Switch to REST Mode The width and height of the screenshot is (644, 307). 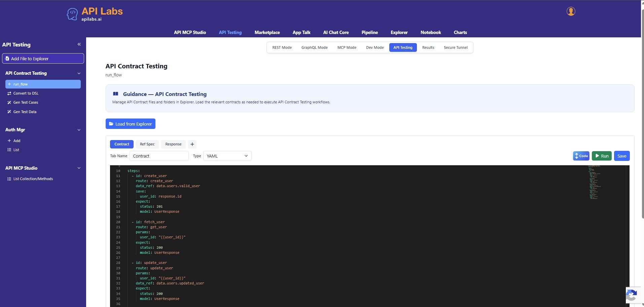point(282,47)
